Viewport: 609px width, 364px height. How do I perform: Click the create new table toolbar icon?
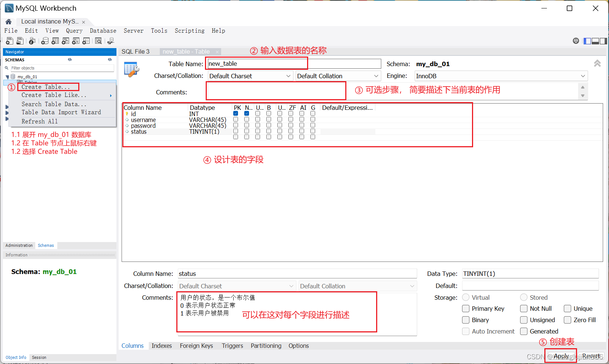tap(55, 41)
